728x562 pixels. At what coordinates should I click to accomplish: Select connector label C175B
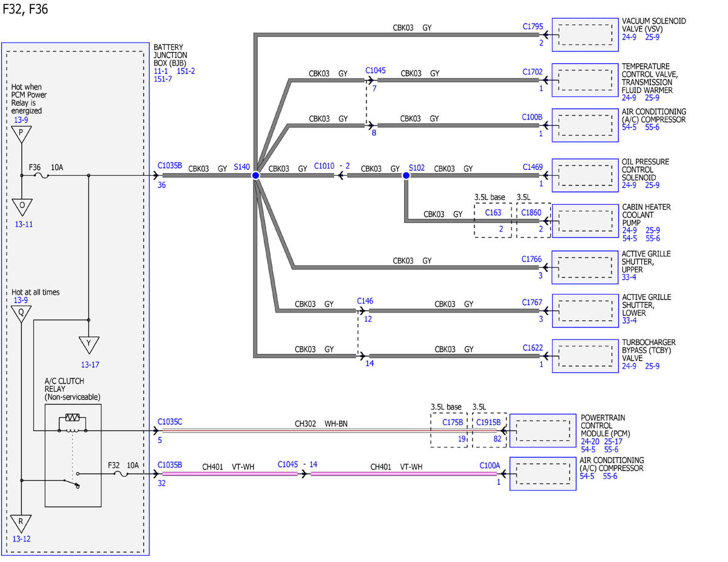pos(453,423)
